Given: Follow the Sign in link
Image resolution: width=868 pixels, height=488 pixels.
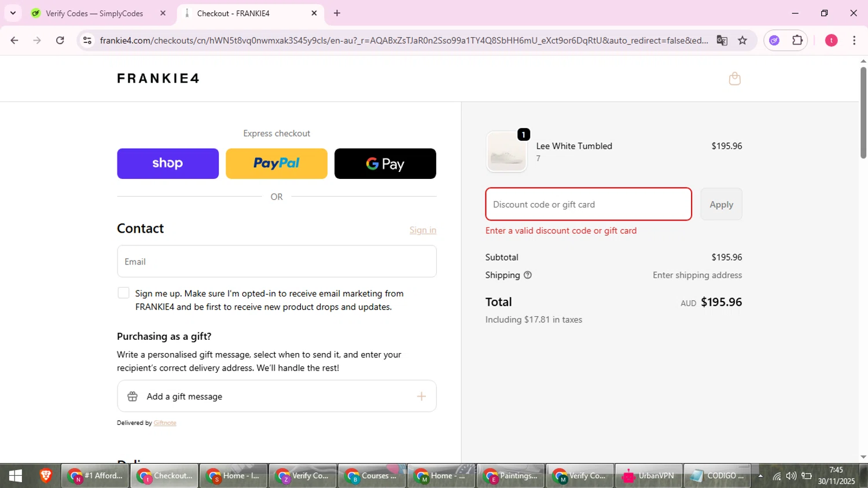Looking at the screenshot, I should tap(423, 230).
